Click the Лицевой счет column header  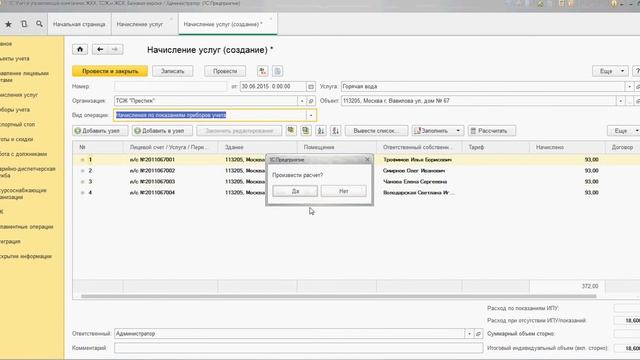[x=169, y=147]
